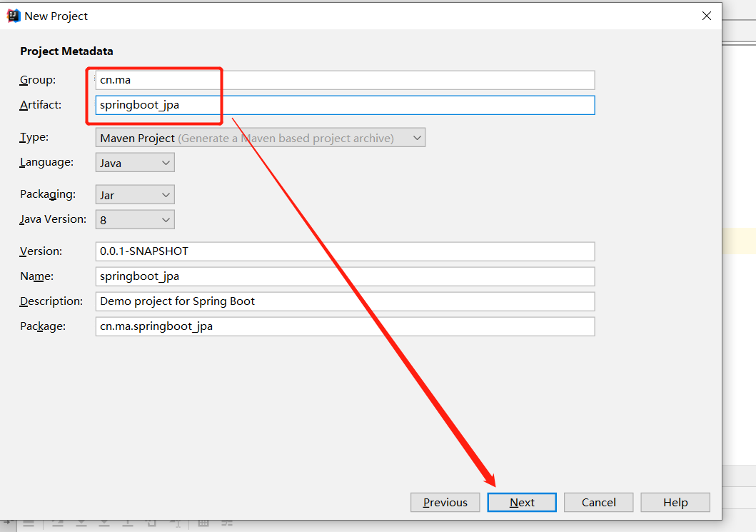The image size is (756, 532).
Task: Expand the Java Version dropdown showing 8
Action: pyautogui.click(x=135, y=220)
